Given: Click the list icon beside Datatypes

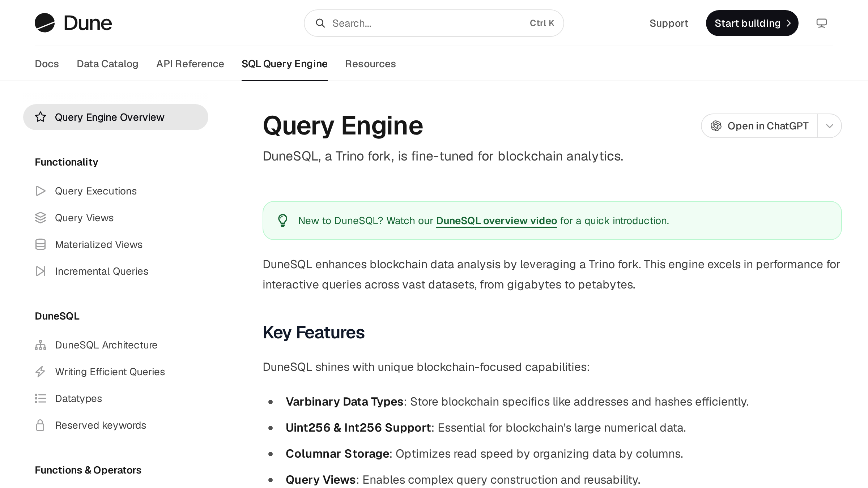Looking at the screenshot, I should point(41,398).
